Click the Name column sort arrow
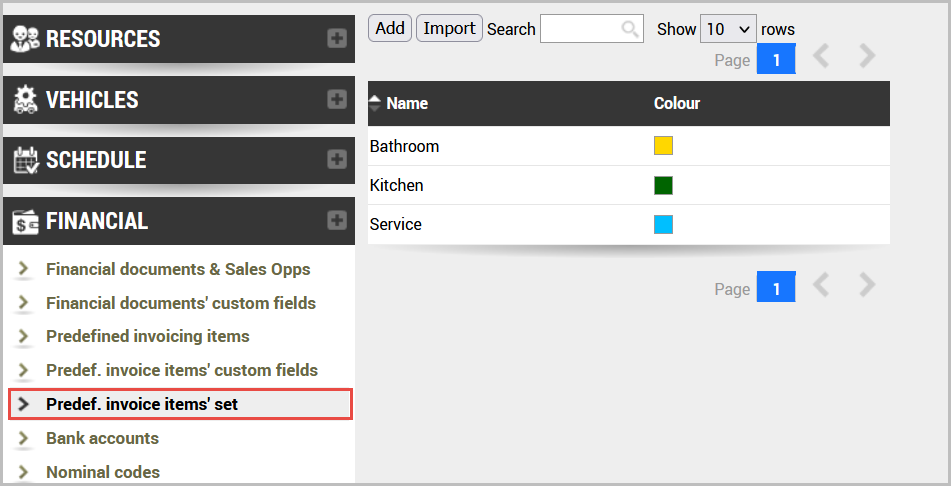The image size is (951, 486). 375,102
